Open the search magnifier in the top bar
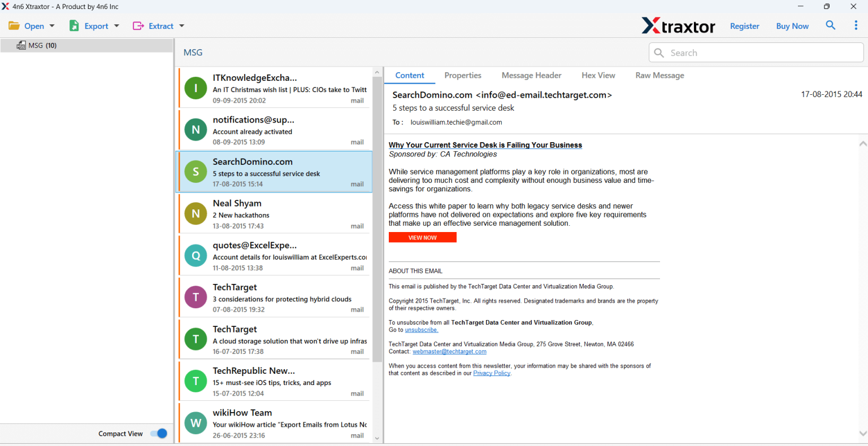868x446 pixels. [x=831, y=25]
